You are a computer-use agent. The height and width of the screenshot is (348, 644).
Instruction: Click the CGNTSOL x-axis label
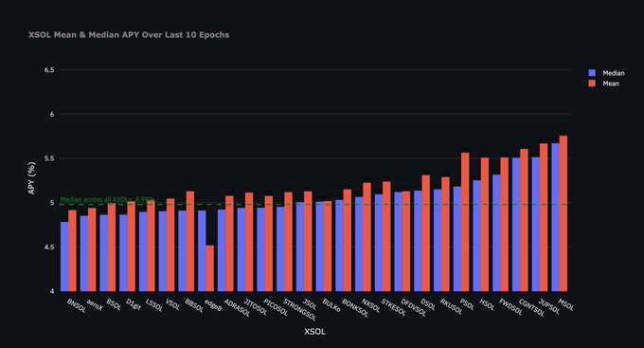coord(532,307)
